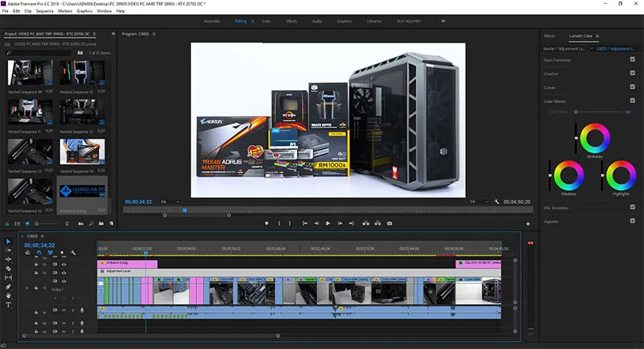Go to In point
The height and width of the screenshot is (349, 644).
coord(305,223)
